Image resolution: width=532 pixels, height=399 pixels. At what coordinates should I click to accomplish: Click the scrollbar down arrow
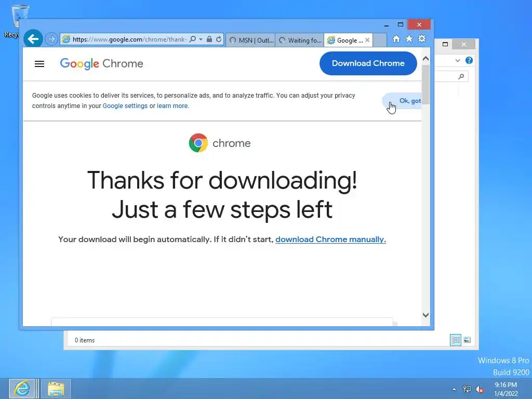click(426, 315)
